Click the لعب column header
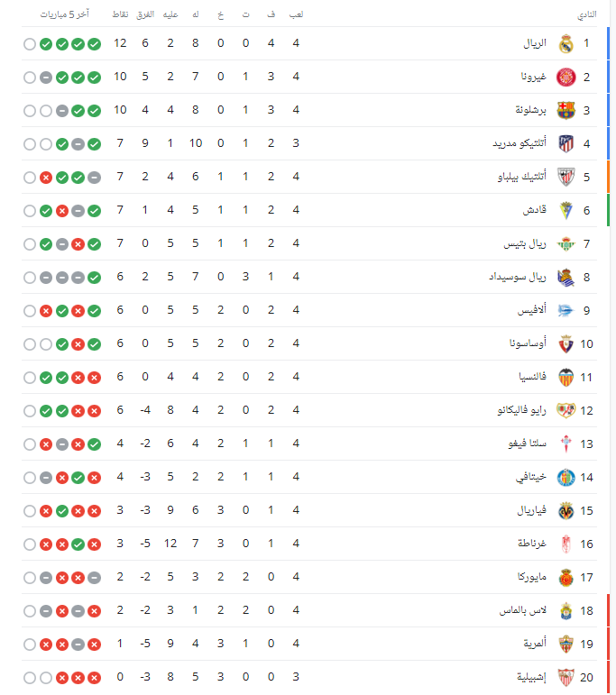This screenshot has height=695, width=616. point(296,14)
